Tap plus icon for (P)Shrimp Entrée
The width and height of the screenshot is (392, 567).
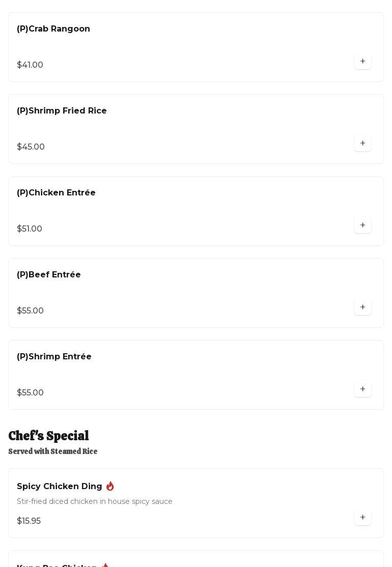362,389
